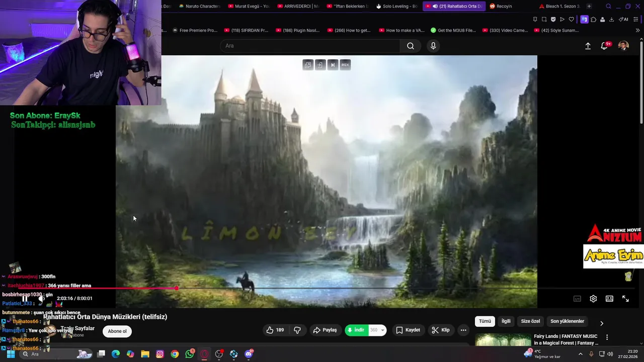Screen dimensions: 644x362
Task: Open the player settings gear
Action: coord(593,299)
